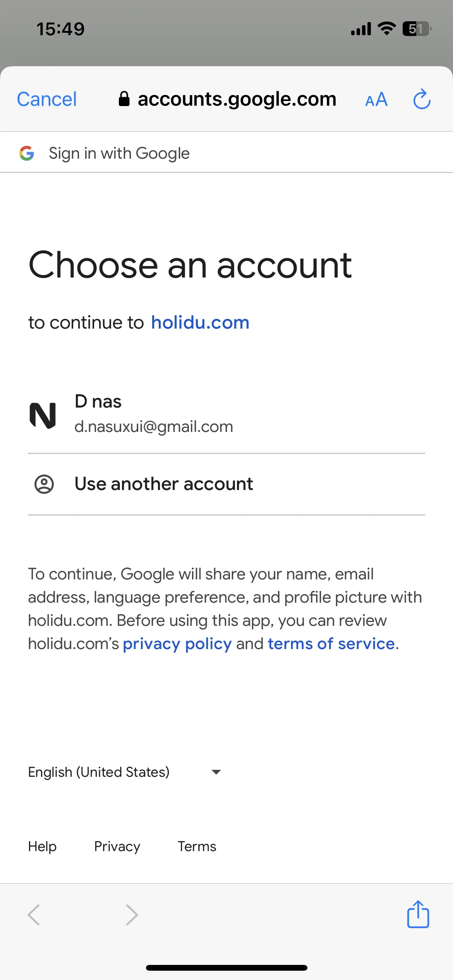Tap the padlock icon beside the URL

(124, 99)
